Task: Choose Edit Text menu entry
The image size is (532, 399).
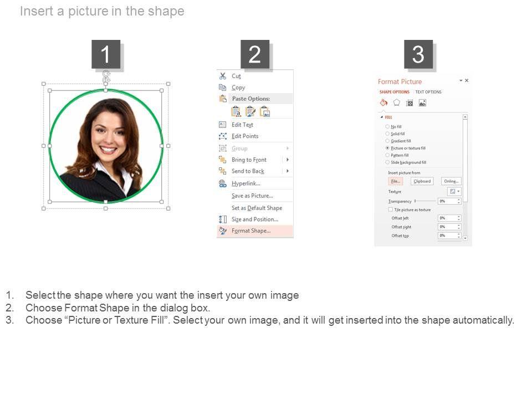Action: pos(255,125)
